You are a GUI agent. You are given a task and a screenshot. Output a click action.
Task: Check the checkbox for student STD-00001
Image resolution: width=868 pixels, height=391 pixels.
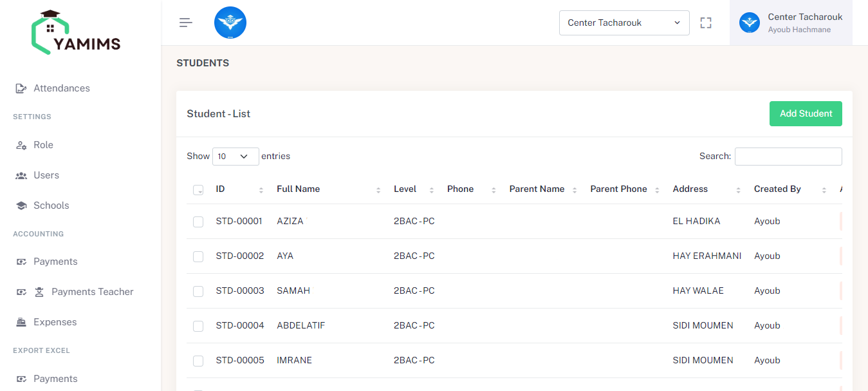coord(198,222)
